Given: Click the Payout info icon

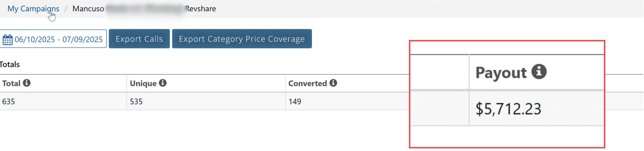Looking at the screenshot, I should coord(539,72).
